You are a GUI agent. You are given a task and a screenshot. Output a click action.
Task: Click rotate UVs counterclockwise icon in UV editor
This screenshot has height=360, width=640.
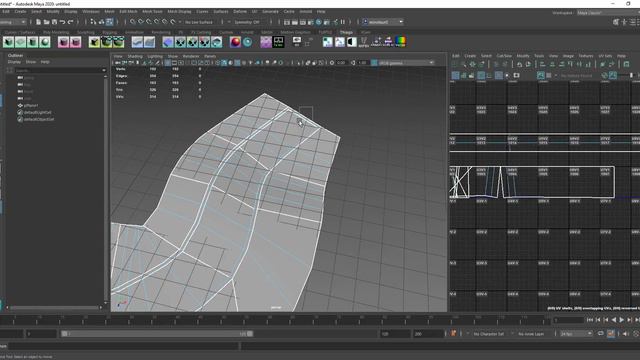click(519, 64)
